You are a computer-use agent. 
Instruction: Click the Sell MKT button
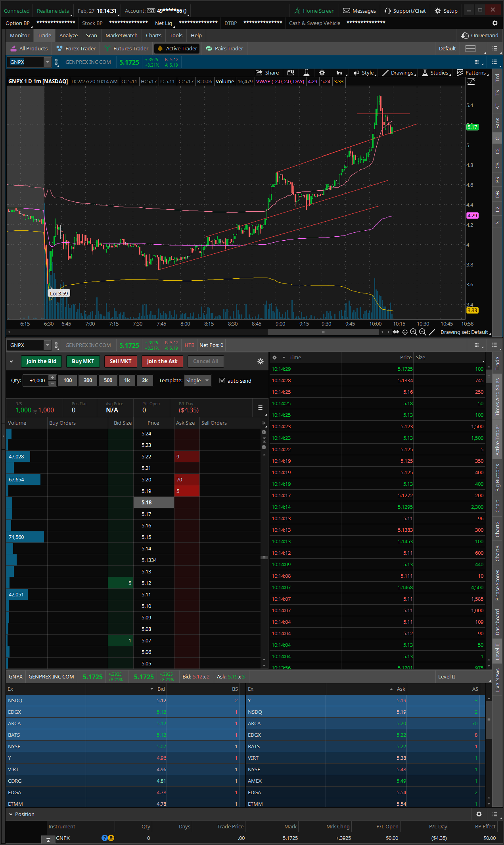point(121,361)
